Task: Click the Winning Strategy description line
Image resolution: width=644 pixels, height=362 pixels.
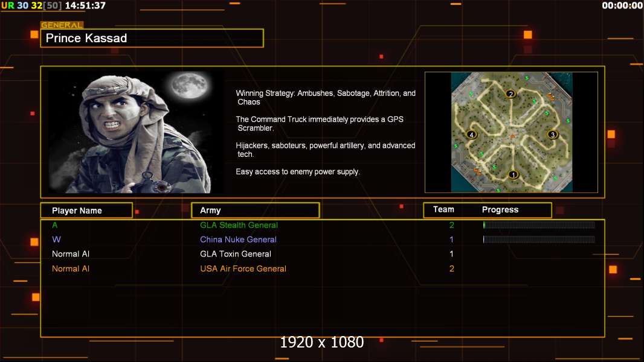Action: (x=326, y=98)
